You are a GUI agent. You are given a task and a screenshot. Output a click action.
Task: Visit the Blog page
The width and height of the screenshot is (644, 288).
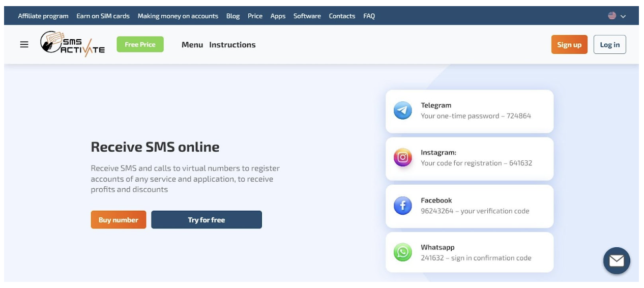click(233, 16)
